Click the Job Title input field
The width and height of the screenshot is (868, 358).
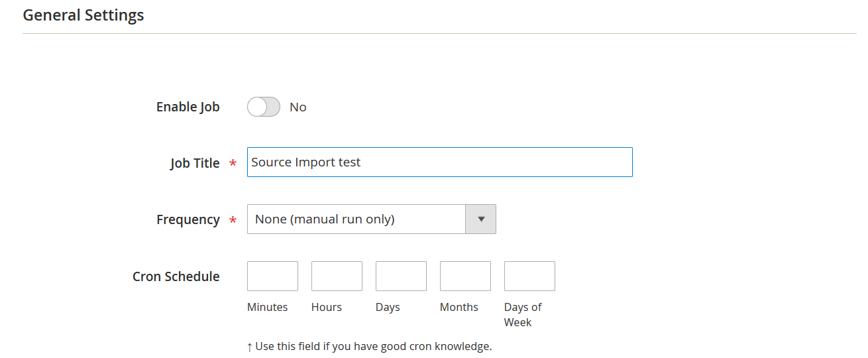click(x=440, y=162)
